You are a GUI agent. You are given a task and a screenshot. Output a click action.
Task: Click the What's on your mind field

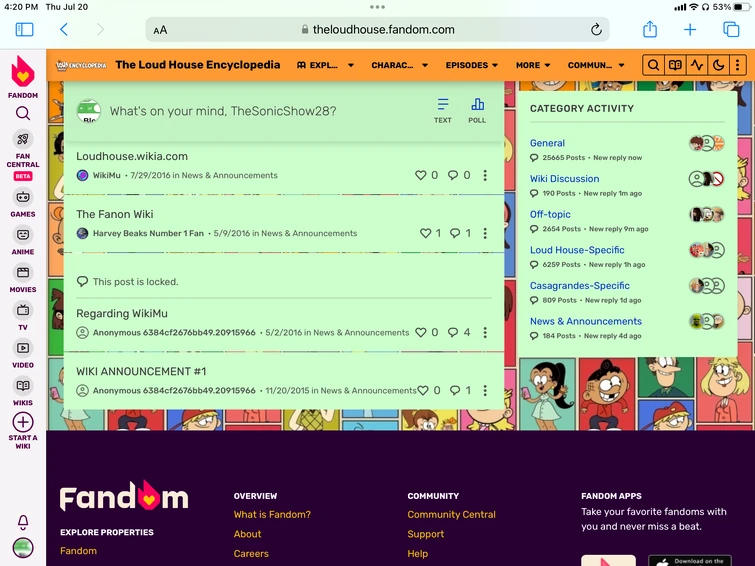coord(223,111)
